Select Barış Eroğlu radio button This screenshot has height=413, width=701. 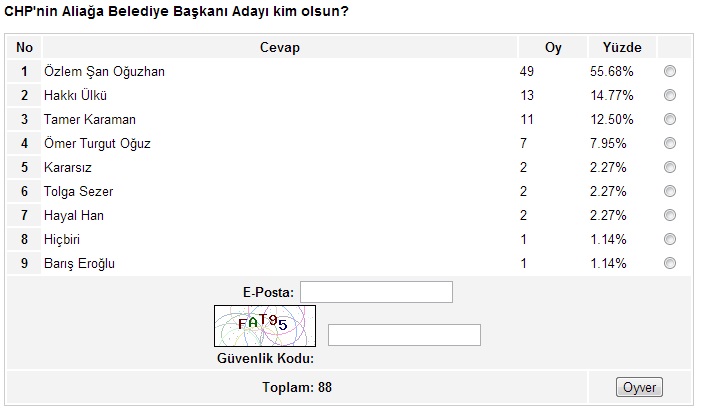click(670, 263)
